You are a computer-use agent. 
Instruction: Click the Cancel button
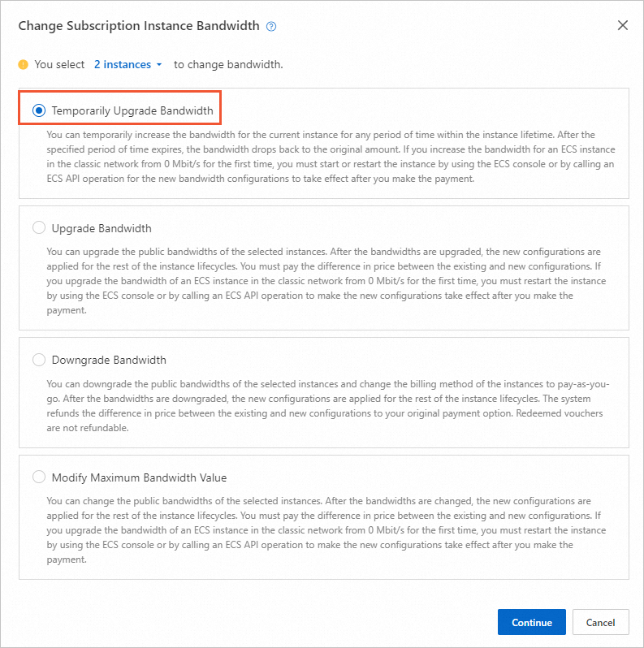600,623
